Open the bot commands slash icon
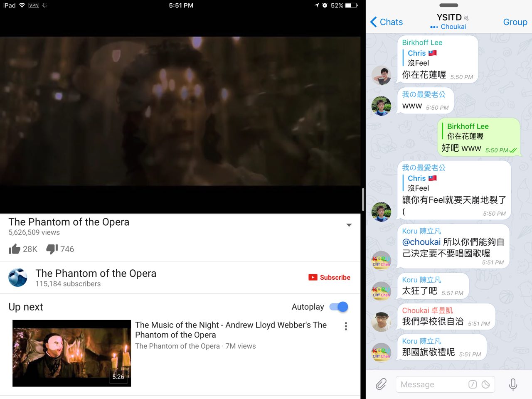 point(473,384)
